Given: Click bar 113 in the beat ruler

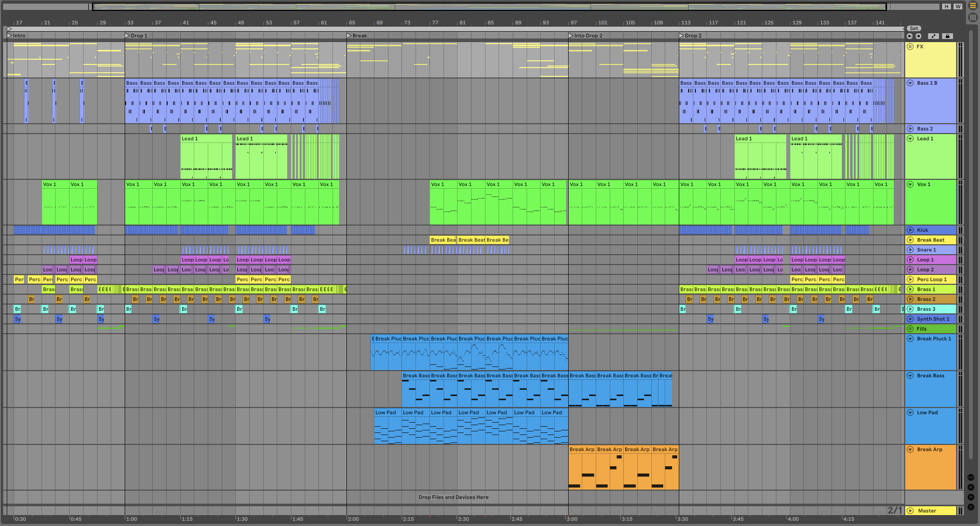Looking at the screenshot, I should click(x=686, y=23).
